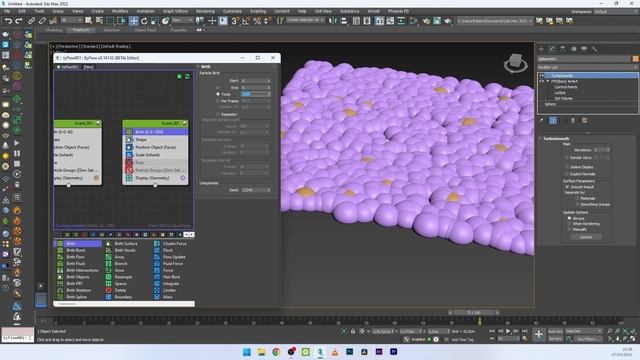
Task: Open the Modifiers menu
Action: pos(120,11)
